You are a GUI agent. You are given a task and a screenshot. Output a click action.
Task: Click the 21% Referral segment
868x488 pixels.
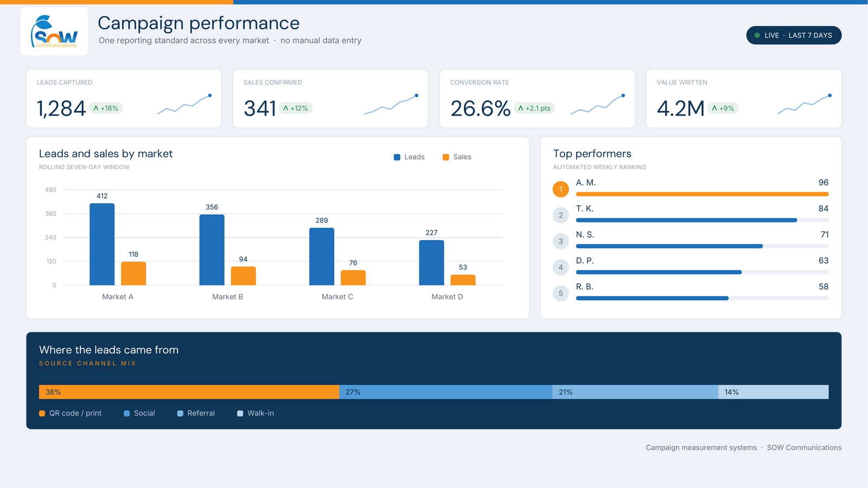[x=635, y=392]
